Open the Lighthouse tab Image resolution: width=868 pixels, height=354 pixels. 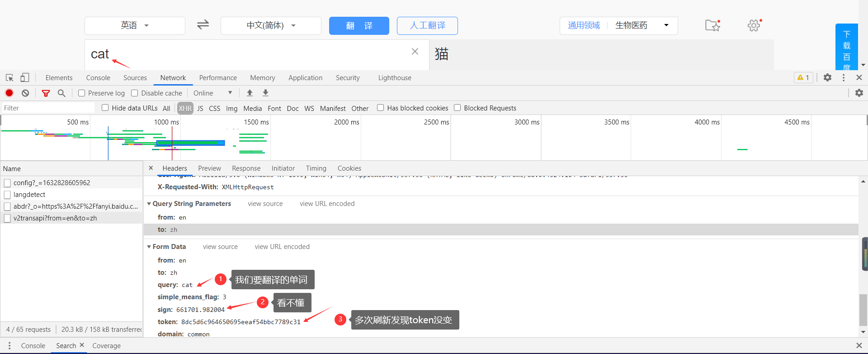(x=395, y=78)
